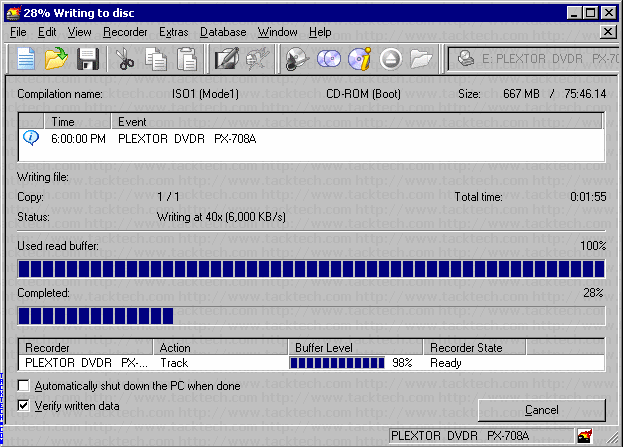Click the ISO1 (Mode1) compilation name
The height and width of the screenshot is (447, 623).
point(205,94)
